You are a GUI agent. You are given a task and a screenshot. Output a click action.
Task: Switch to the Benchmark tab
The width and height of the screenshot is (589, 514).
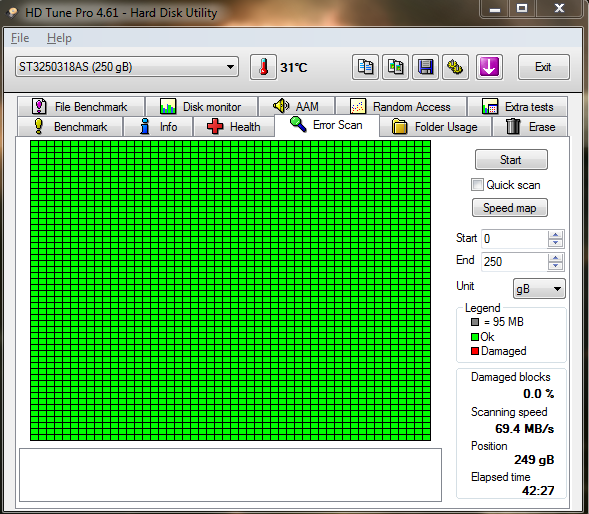pyautogui.click(x=70, y=127)
